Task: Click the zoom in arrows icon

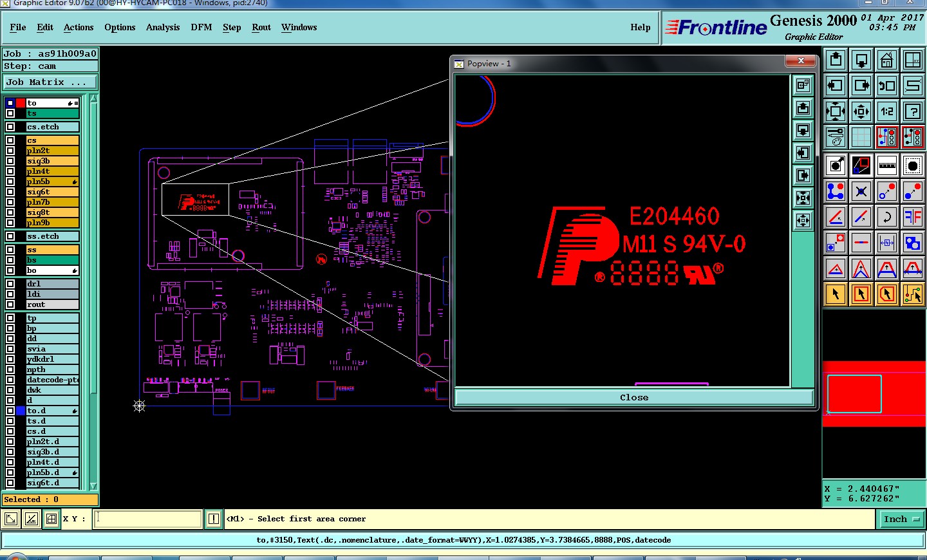Action: pyautogui.click(x=836, y=111)
